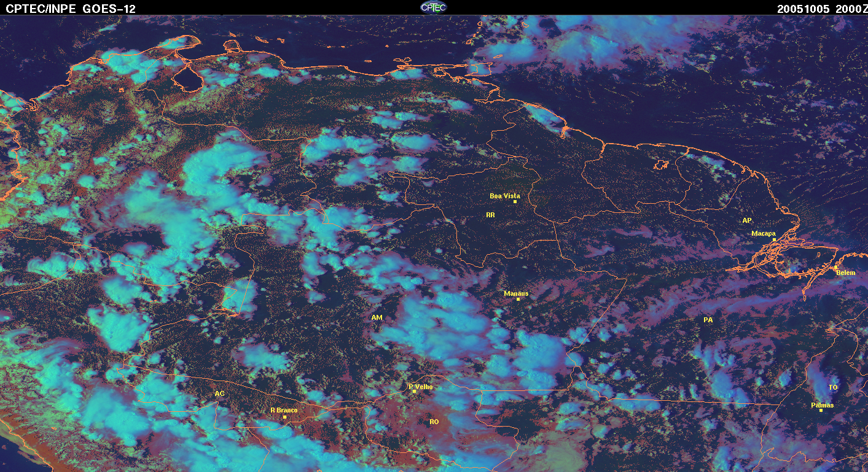Click the 'Palmas' city label

823,405
